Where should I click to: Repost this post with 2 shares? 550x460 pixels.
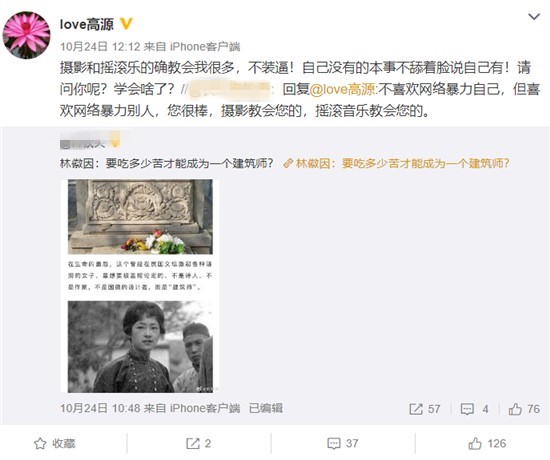(199, 444)
